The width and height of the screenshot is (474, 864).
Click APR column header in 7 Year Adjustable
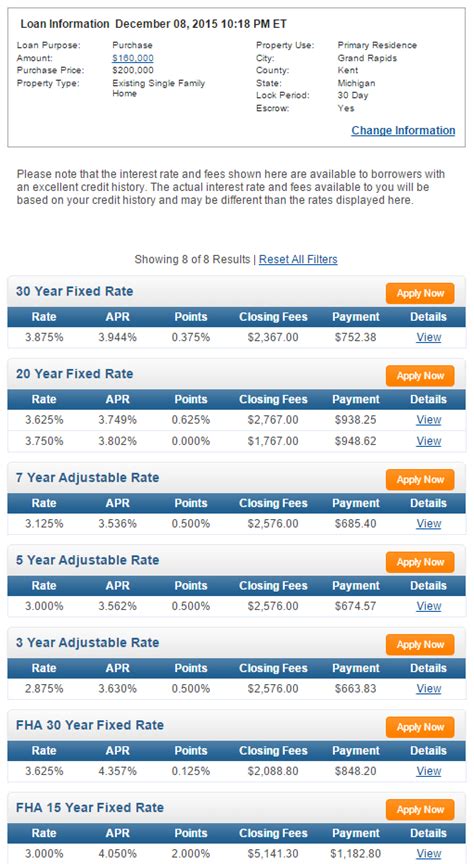coord(117,503)
